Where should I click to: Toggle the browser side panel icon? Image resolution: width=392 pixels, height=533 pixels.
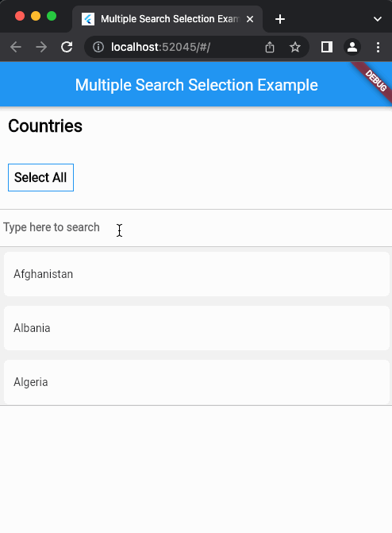click(327, 47)
